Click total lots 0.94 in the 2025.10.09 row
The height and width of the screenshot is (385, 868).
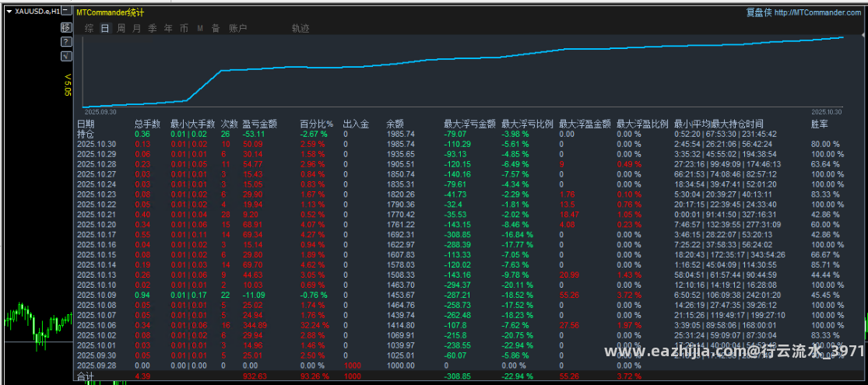(x=142, y=296)
